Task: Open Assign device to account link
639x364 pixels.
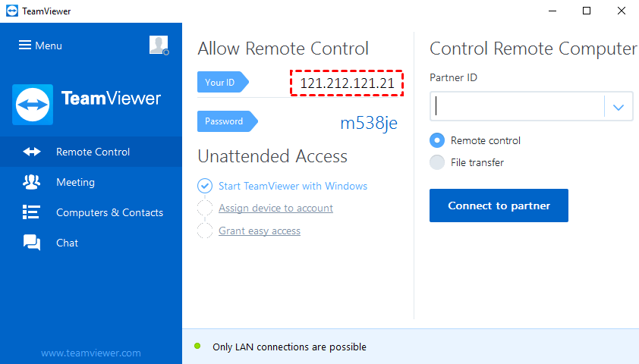Action: click(x=275, y=208)
